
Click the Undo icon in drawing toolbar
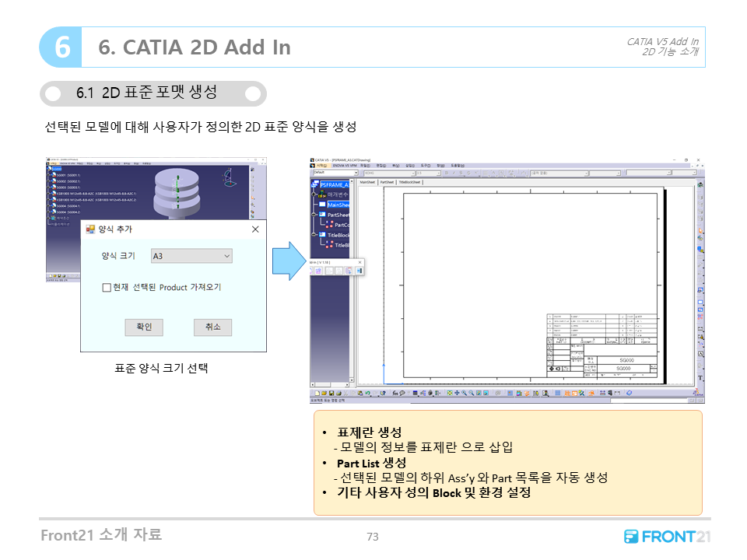pyautogui.click(x=368, y=394)
